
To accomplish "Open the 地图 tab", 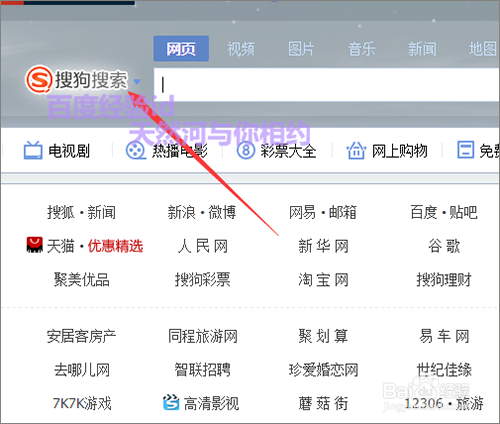I will click(483, 49).
